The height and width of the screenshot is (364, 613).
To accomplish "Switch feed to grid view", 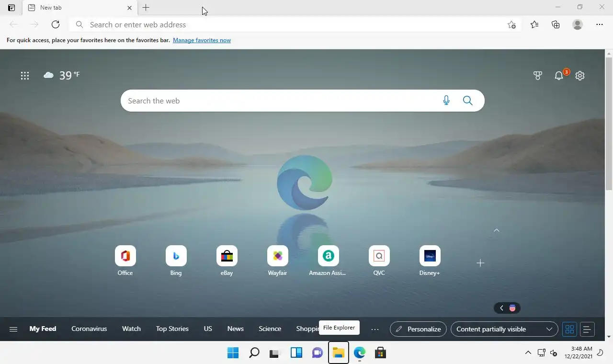I will coord(569,329).
